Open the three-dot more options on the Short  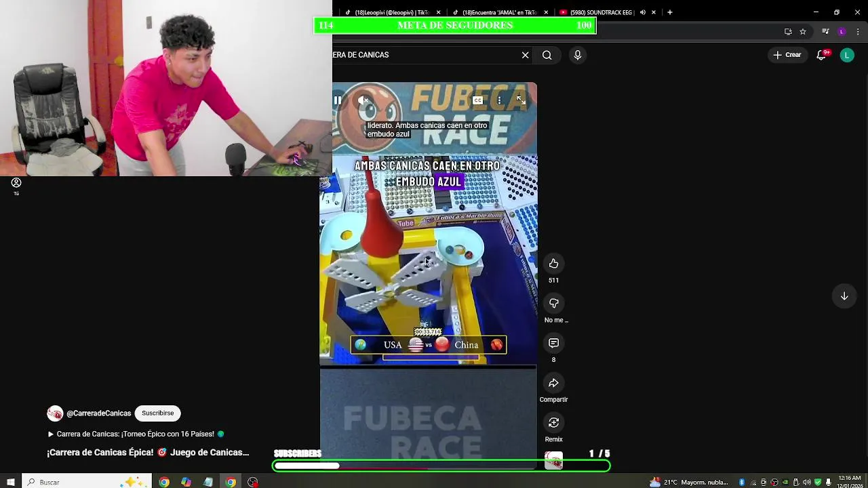pyautogui.click(x=499, y=100)
